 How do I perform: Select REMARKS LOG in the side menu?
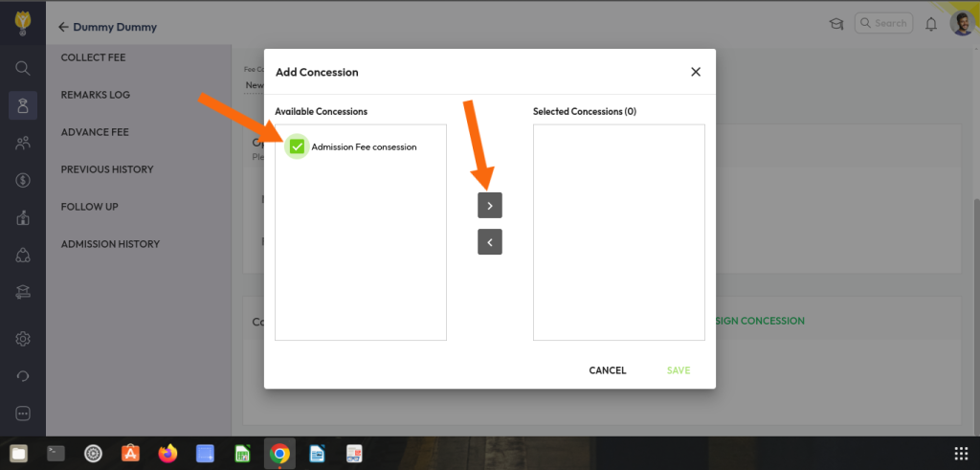(x=95, y=95)
